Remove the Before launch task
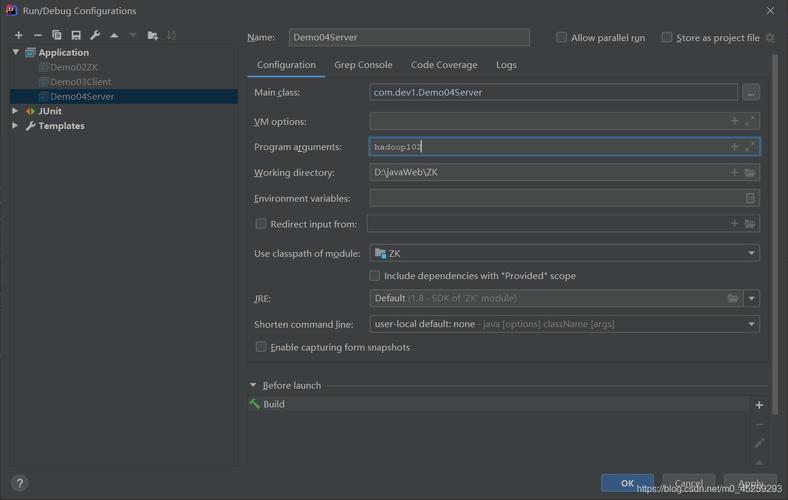This screenshot has width=788, height=500. [x=759, y=425]
